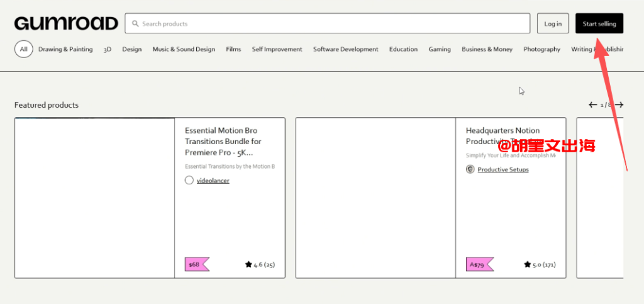
Task: Open Essential Motion Bro Transitions Bundle title
Action: coord(223,142)
